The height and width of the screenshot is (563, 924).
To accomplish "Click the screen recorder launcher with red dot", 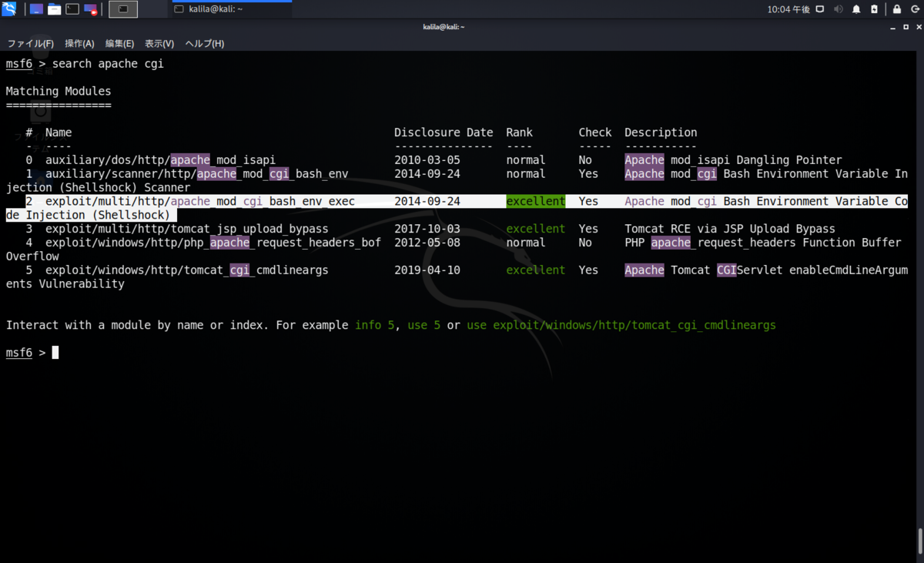I will pos(90,9).
